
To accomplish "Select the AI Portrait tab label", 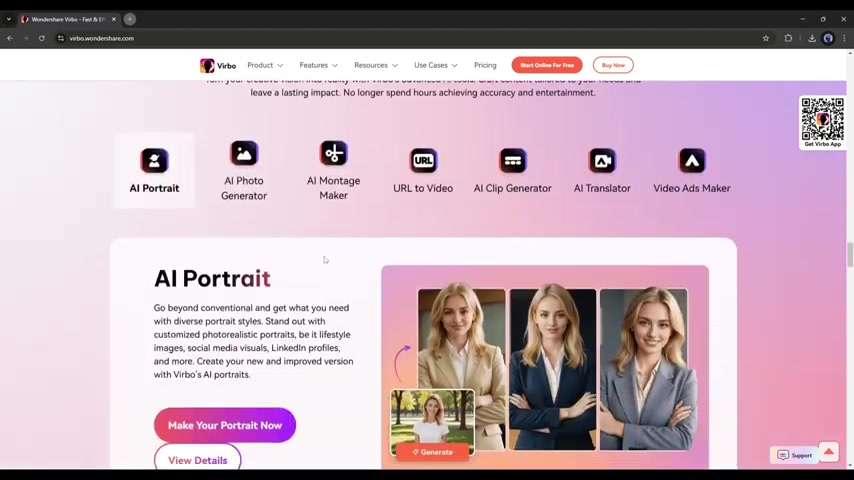I will (154, 188).
